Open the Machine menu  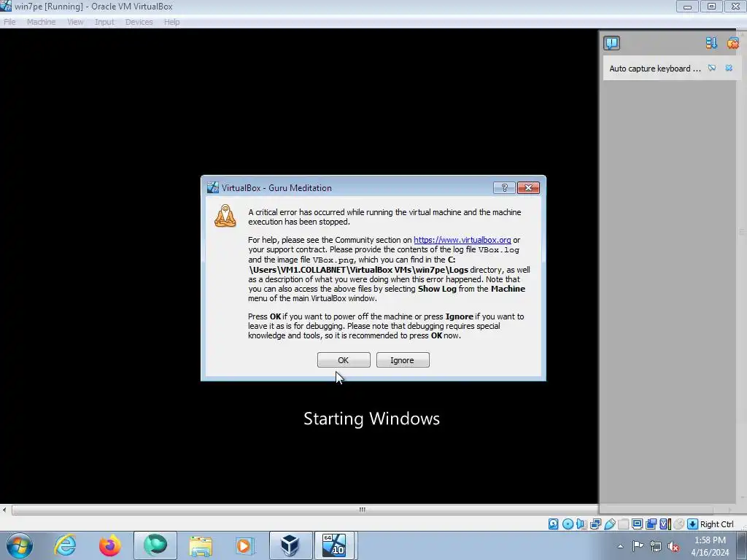[x=42, y=22]
